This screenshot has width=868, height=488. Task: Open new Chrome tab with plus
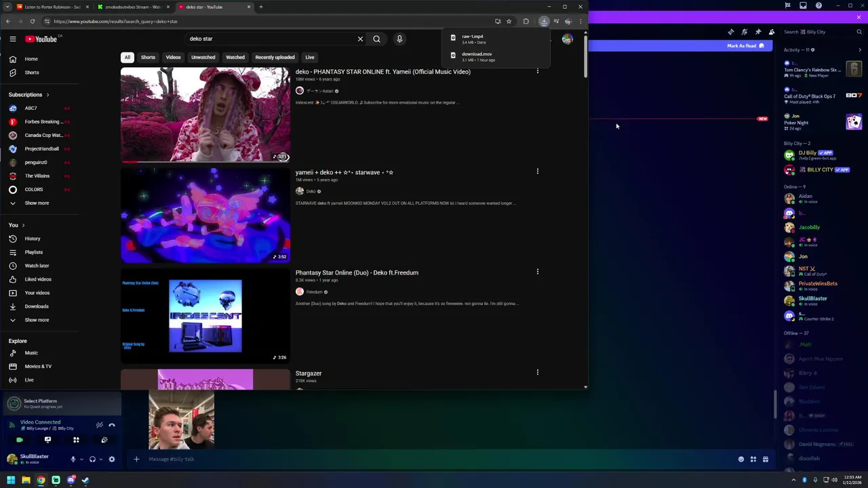pos(260,7)
